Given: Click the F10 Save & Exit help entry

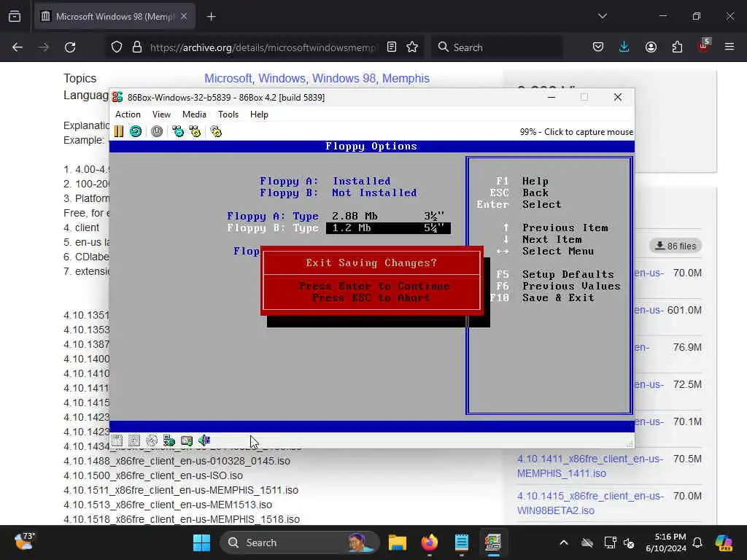Looking at the screenshot, I should pos(542,298).
